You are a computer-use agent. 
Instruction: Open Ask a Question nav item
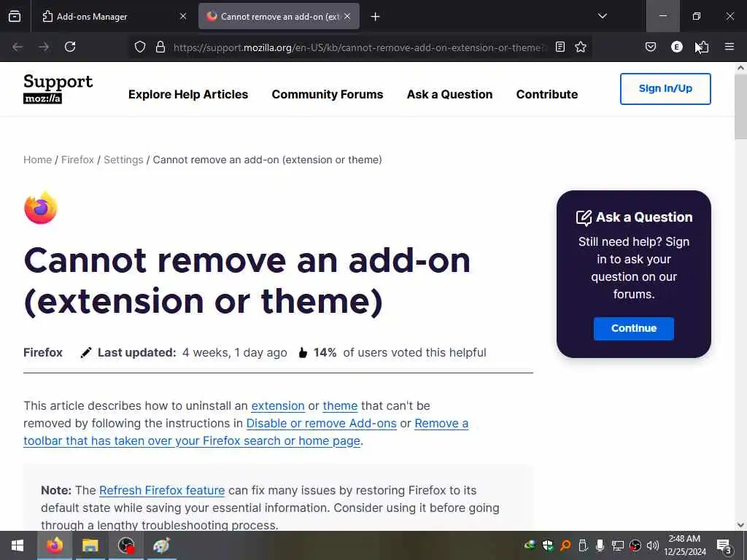[449, 94]
